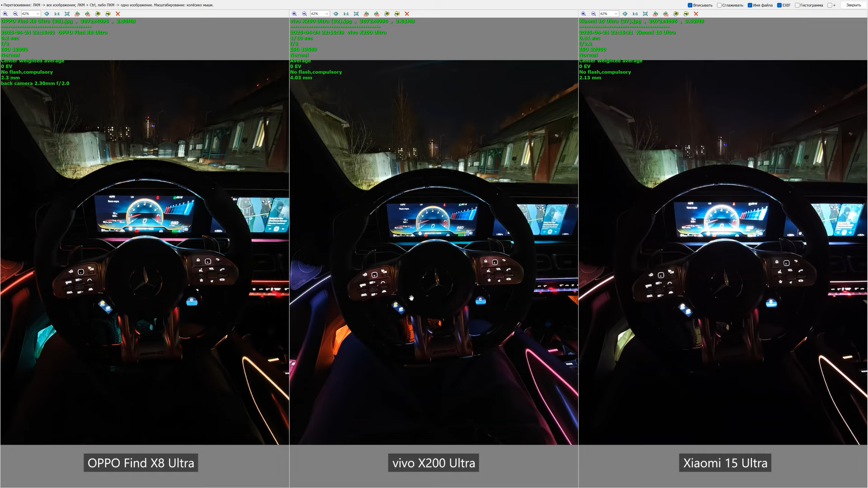This screenshot has height=488, width=868.
Task: Click the "2.13 mm" focal length line
Action: point(590,78)
